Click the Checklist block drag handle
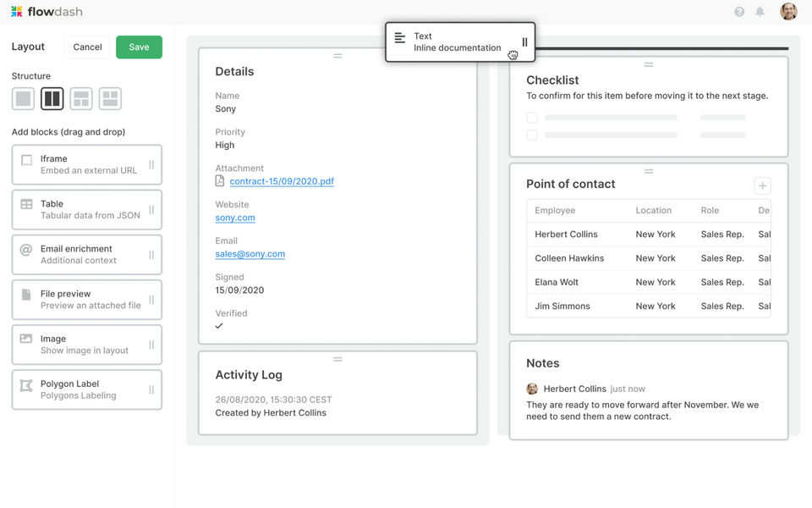812x508 pixels. (x=649, y=64)
